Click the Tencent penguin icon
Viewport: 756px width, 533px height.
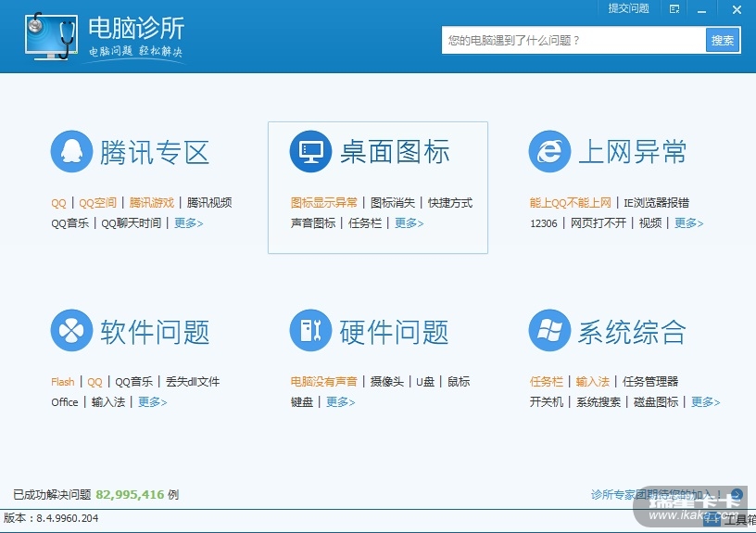pyautogui.click(x=71, y=151)
